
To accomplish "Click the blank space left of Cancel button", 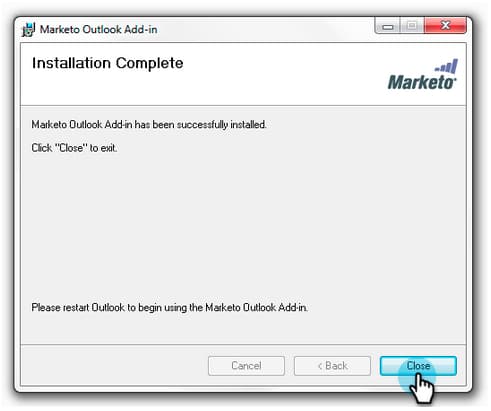I will pos(113,366).
